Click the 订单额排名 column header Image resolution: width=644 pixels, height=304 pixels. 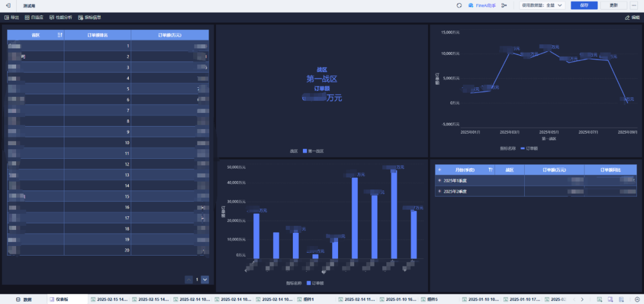tap(98, 35)
